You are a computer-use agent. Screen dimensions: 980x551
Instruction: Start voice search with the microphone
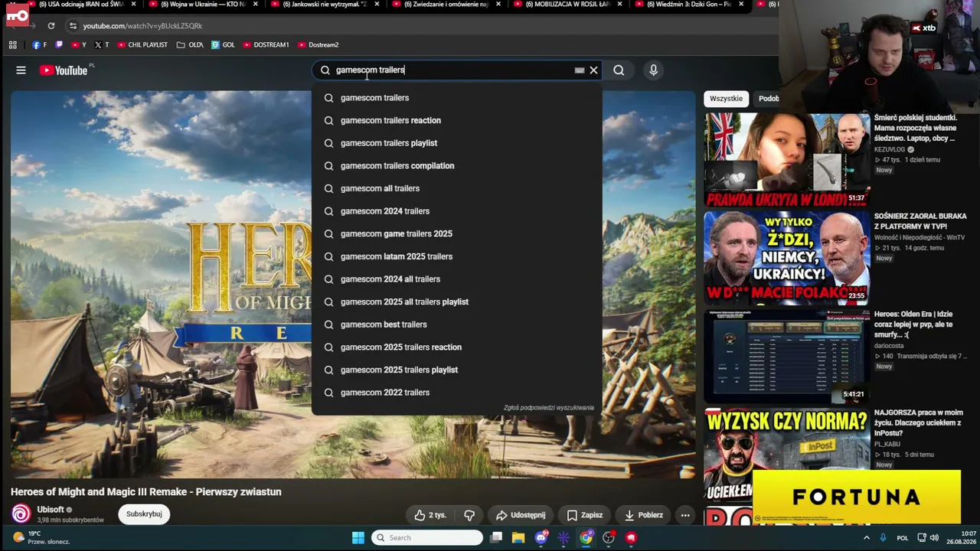(653, 70)
